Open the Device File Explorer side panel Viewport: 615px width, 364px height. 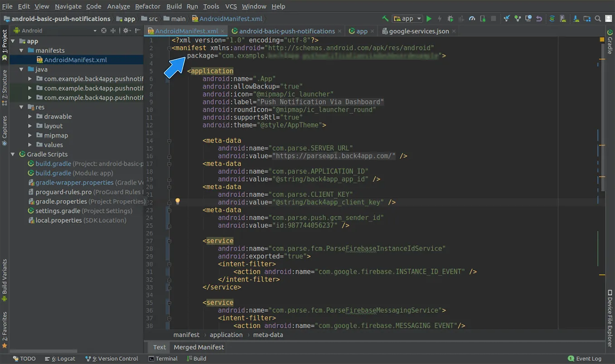click(x=610, y=318)
